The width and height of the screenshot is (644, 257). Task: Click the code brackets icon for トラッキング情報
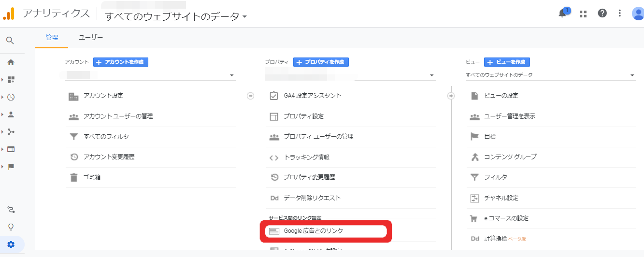click(274, 157)
